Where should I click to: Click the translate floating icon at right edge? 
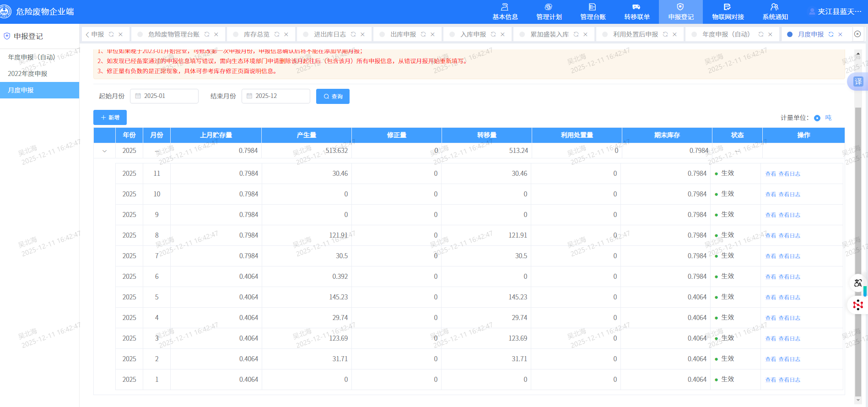coord(858,81)
